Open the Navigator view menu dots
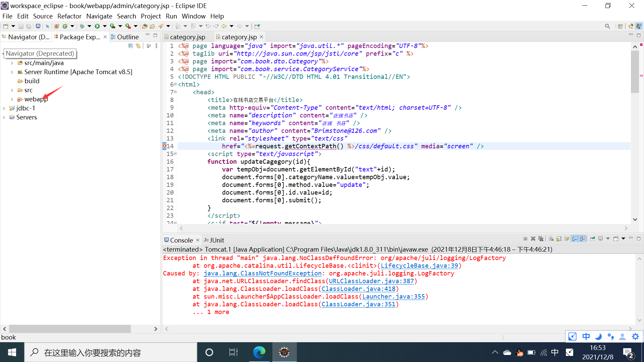 (156, 46)
